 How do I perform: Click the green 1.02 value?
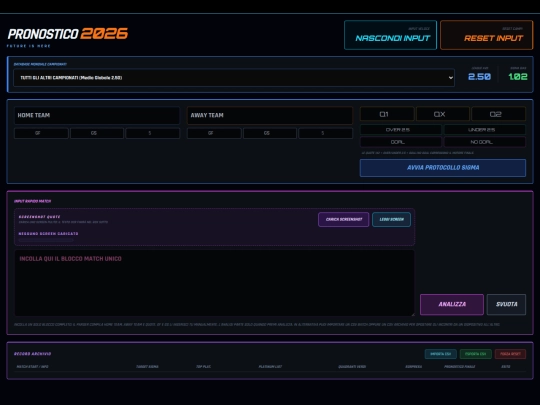(x=518, y=76)
